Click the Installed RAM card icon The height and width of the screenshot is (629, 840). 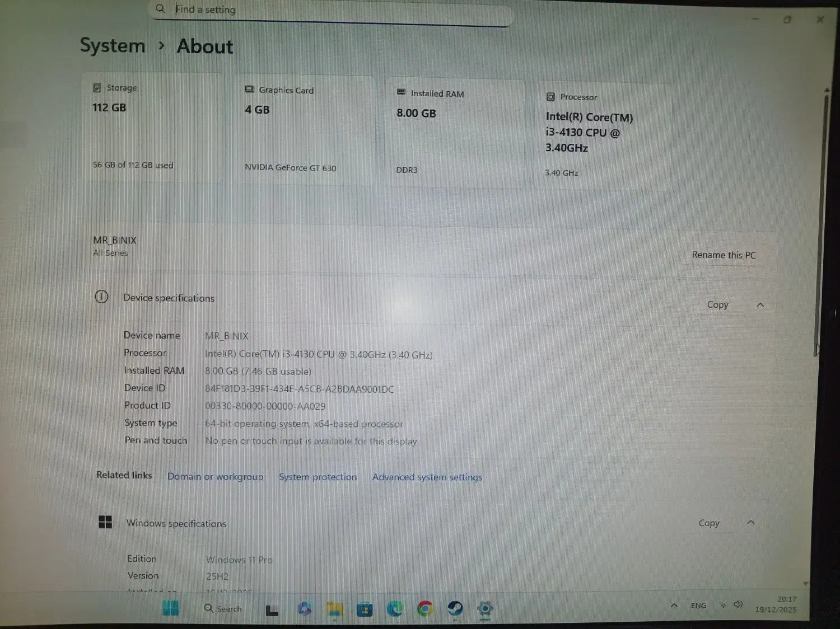[x=401, y=92]
